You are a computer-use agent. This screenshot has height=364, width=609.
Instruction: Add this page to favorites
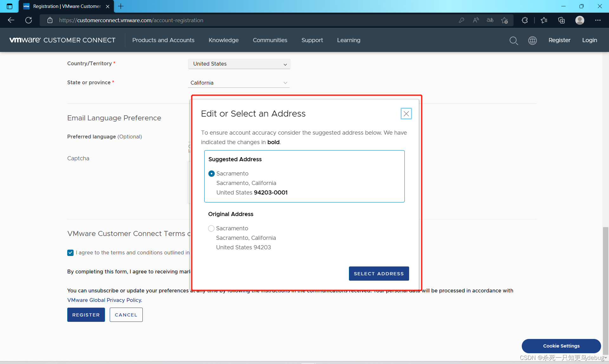point(504,20)
